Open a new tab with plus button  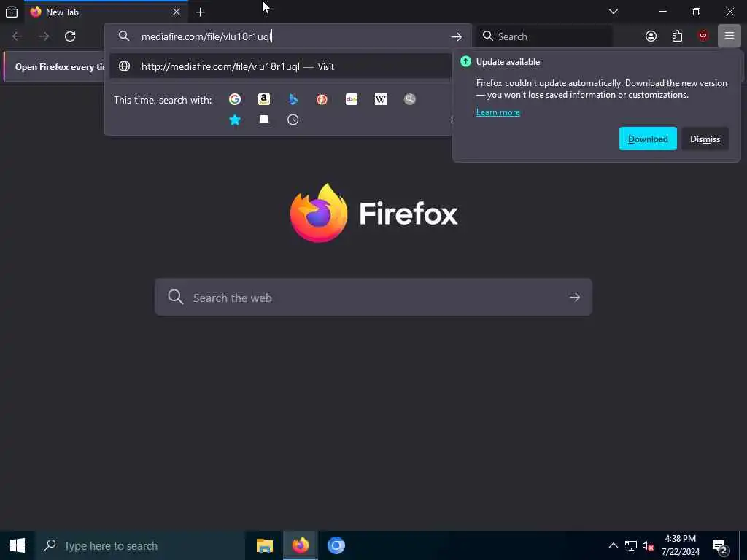[201, 12]
